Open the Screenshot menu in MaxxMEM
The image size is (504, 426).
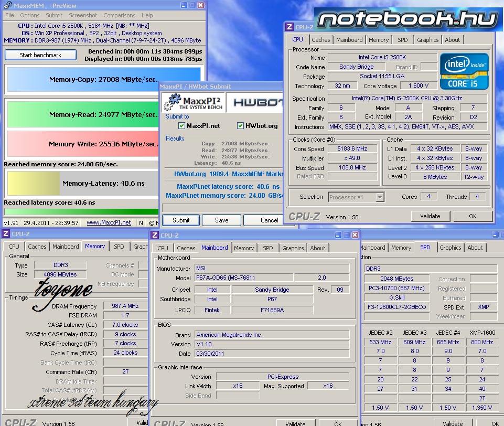tap(83, 15)
